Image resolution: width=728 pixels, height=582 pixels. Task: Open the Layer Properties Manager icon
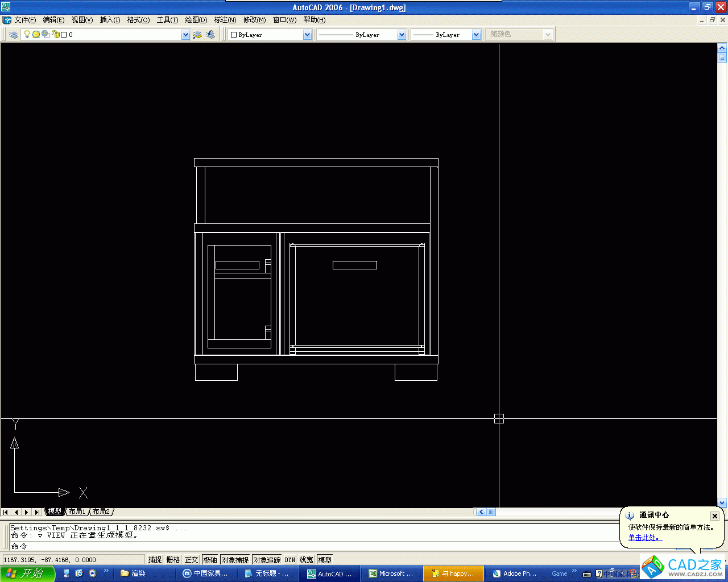pos(13,34)
